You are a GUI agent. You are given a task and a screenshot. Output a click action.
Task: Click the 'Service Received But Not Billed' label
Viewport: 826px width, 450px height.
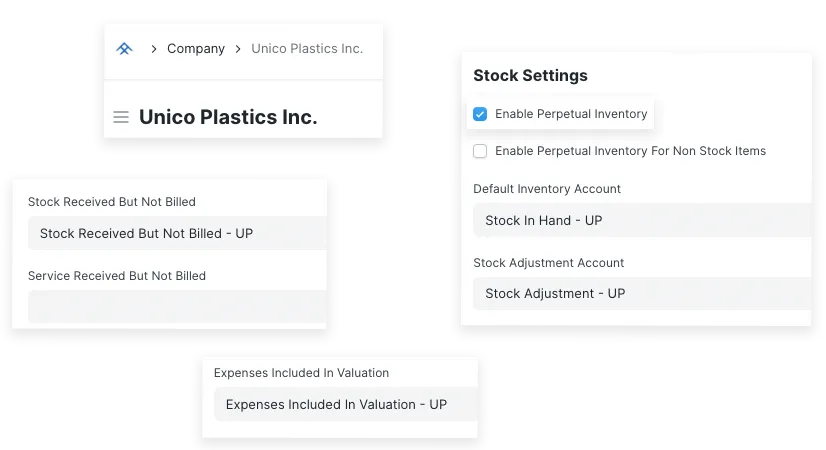117,276
